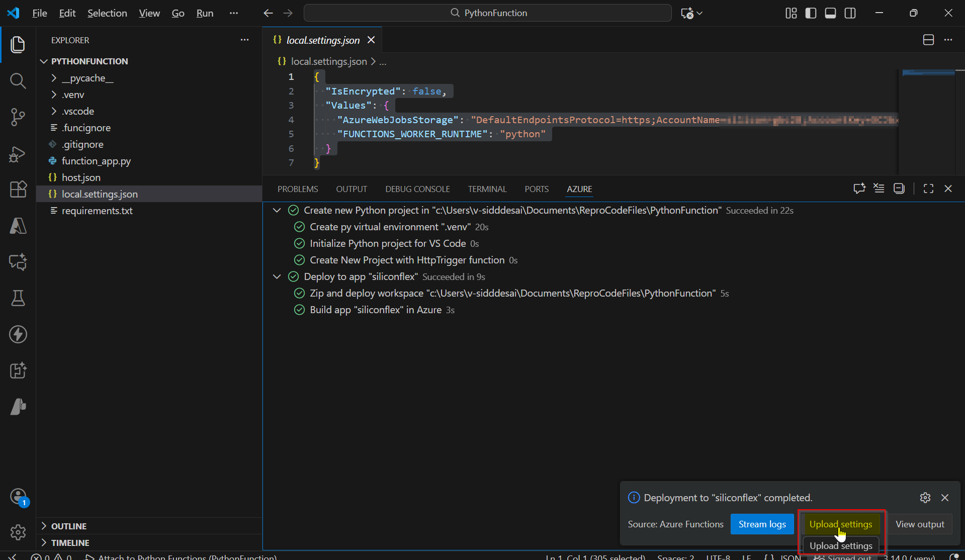Open notification settings gear
This screenshot has height=560, width=965.
tap(925, 498)
